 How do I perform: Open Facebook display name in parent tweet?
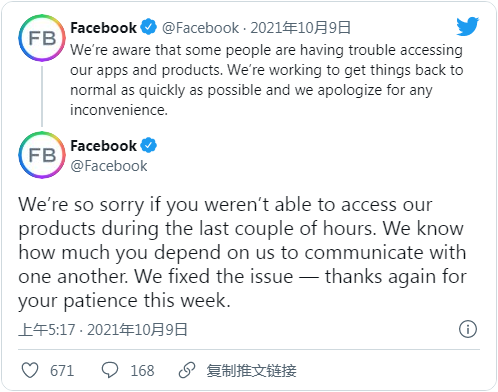click(103, 28)
